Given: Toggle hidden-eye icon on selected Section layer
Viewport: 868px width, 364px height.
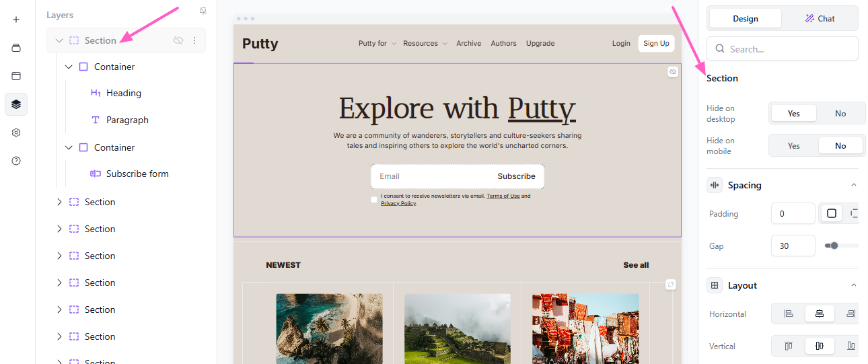Looking at the screenshot, I should coord(178,40).
